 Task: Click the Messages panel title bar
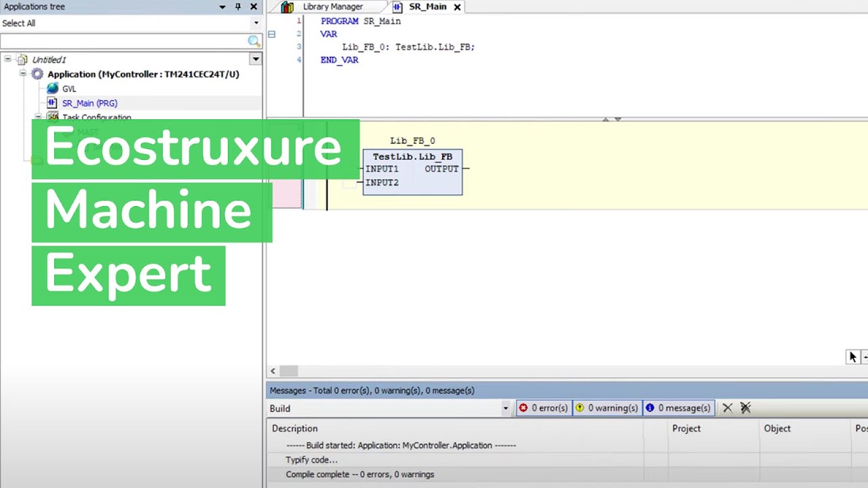567,390
